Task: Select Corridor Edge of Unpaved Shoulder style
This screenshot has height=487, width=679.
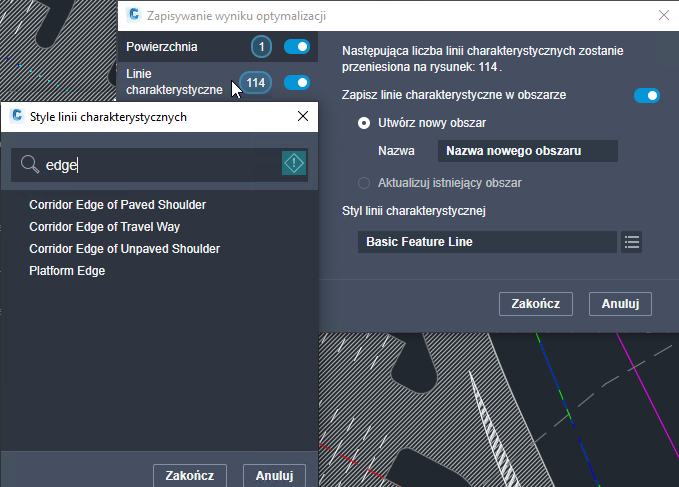Action: tap(124, 249)
